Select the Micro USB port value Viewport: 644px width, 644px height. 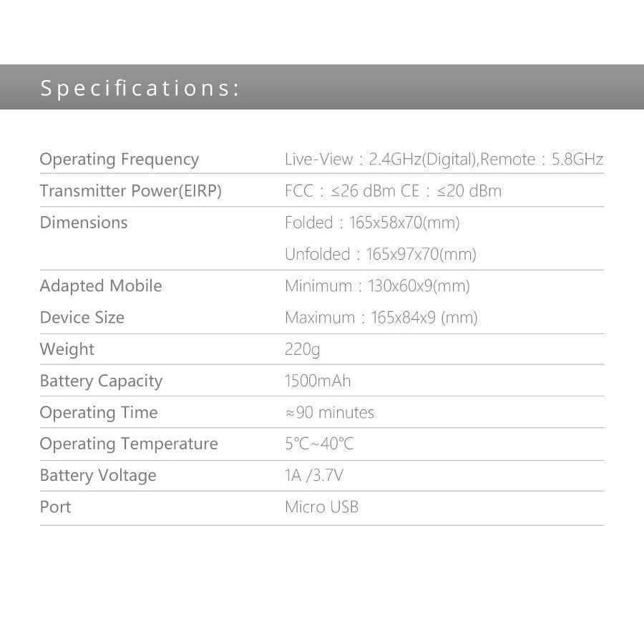321,507
